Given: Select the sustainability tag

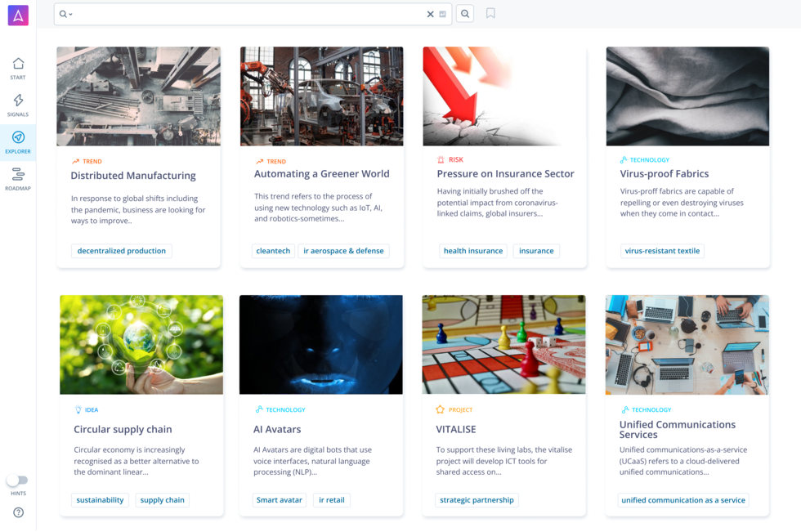Looking at the screenshot, I should 100,500.
